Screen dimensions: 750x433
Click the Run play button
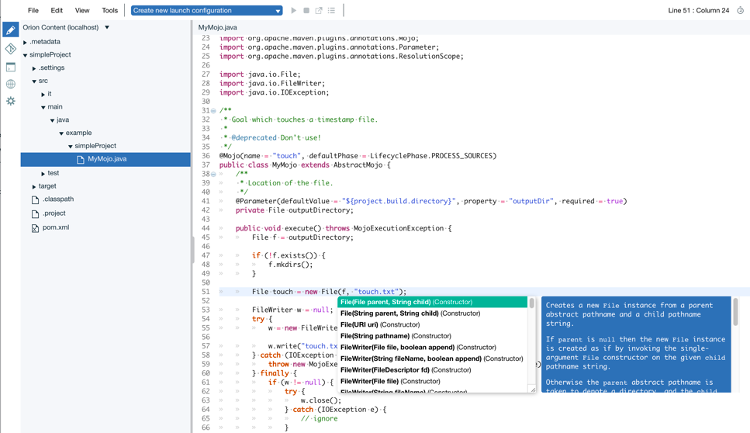click(293, 10)
